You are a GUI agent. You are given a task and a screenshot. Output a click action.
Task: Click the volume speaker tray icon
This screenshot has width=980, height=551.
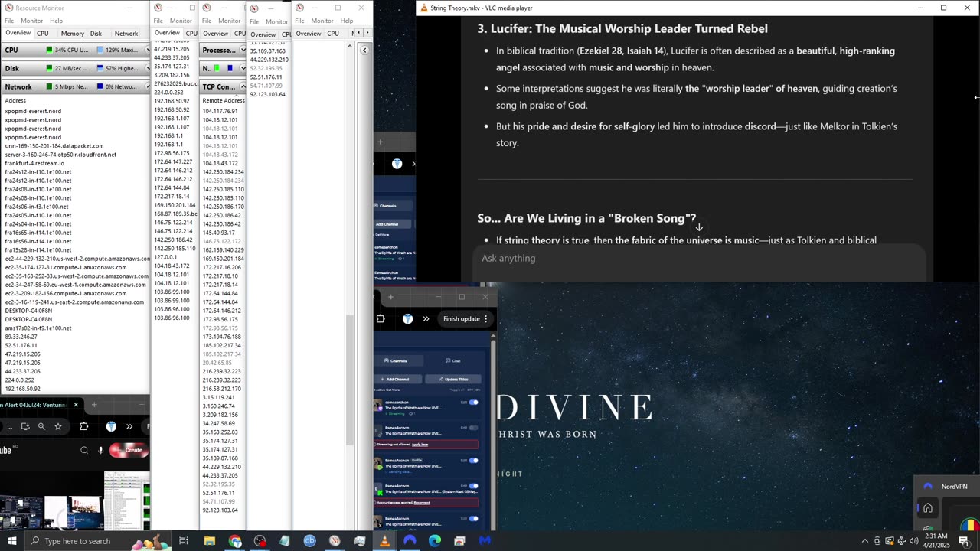tap(913, 541)
